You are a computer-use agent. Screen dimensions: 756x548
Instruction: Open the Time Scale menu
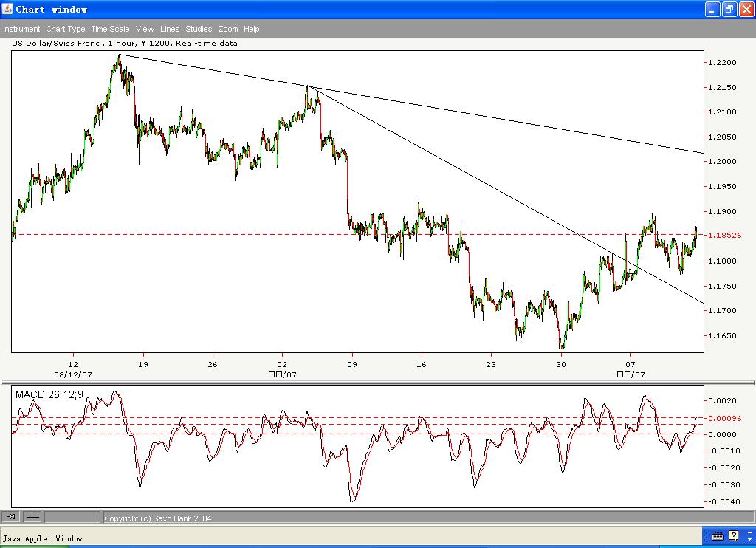pyautogui.click(x=111, y=29)
